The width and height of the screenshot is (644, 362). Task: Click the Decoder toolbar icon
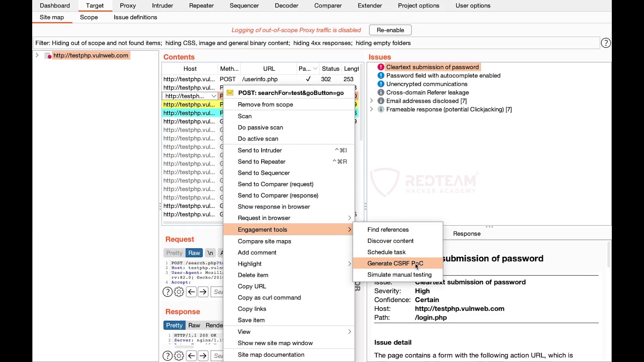(287, 6)
